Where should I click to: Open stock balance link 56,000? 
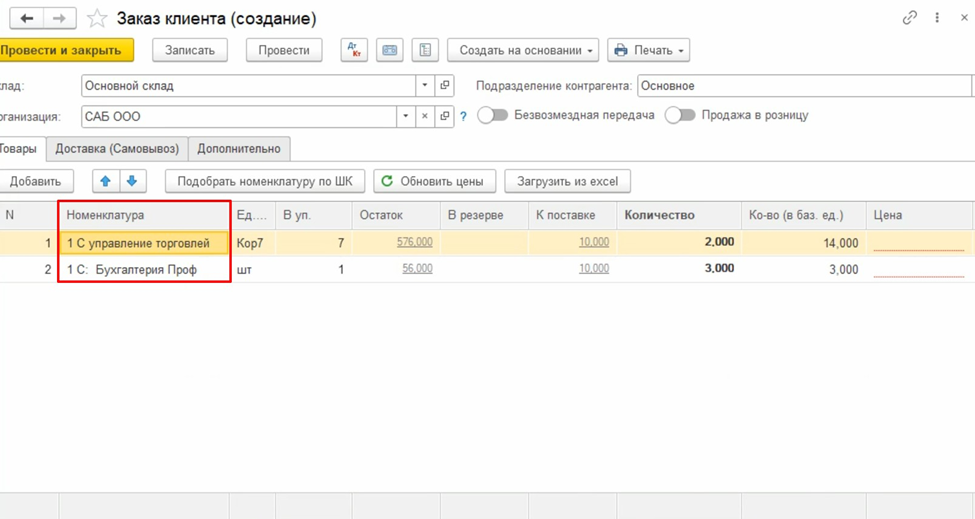pyautogui.click(x=417, y=269)
